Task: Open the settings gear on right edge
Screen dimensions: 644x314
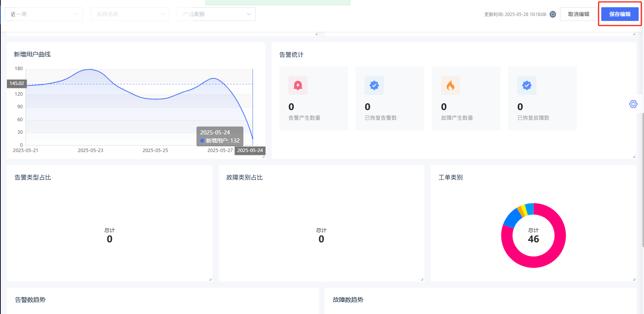Action: click(633, 104)
